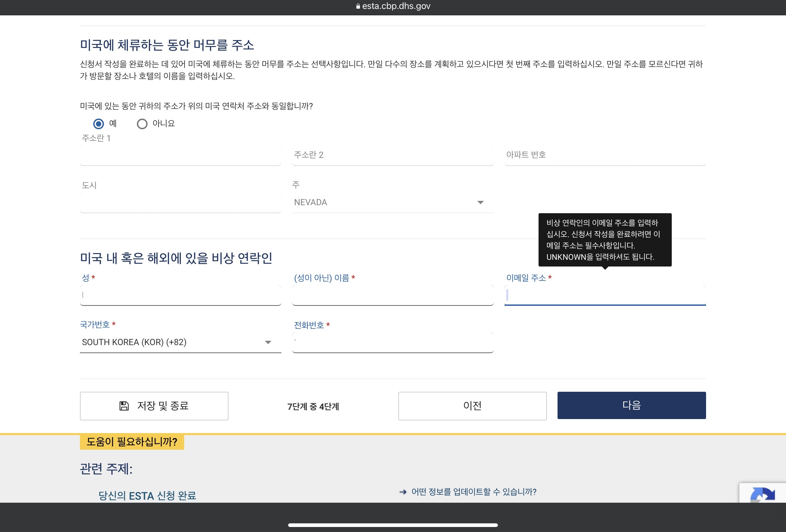The image size is (786, 532).
Task: Click the 아파트 번호 field
Action: point(605,155)
